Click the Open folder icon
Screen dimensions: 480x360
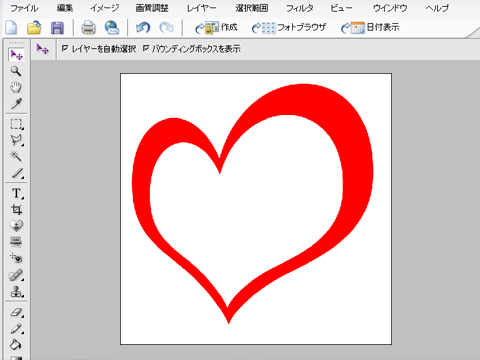pos(34,27)
